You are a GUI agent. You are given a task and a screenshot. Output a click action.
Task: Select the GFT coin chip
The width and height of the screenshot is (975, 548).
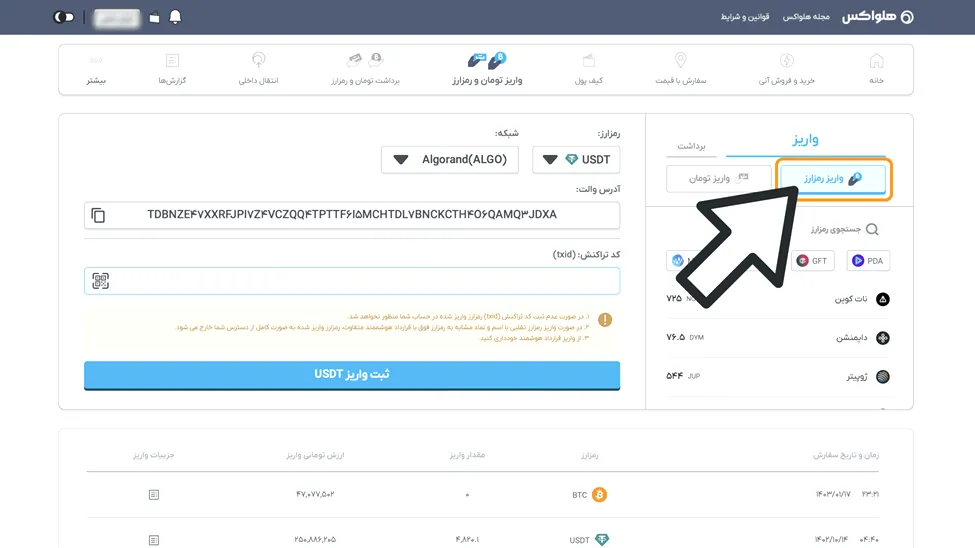click(813, 261)
